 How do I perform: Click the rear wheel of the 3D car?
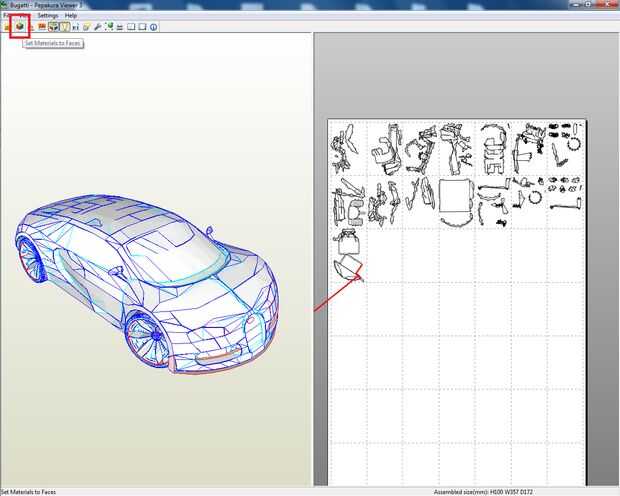tap(30, 257)
